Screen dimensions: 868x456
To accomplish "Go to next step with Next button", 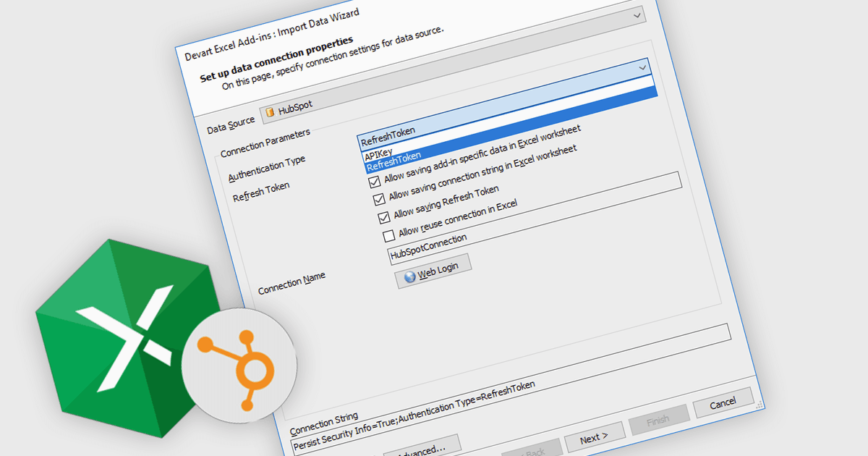I will 594,437.
